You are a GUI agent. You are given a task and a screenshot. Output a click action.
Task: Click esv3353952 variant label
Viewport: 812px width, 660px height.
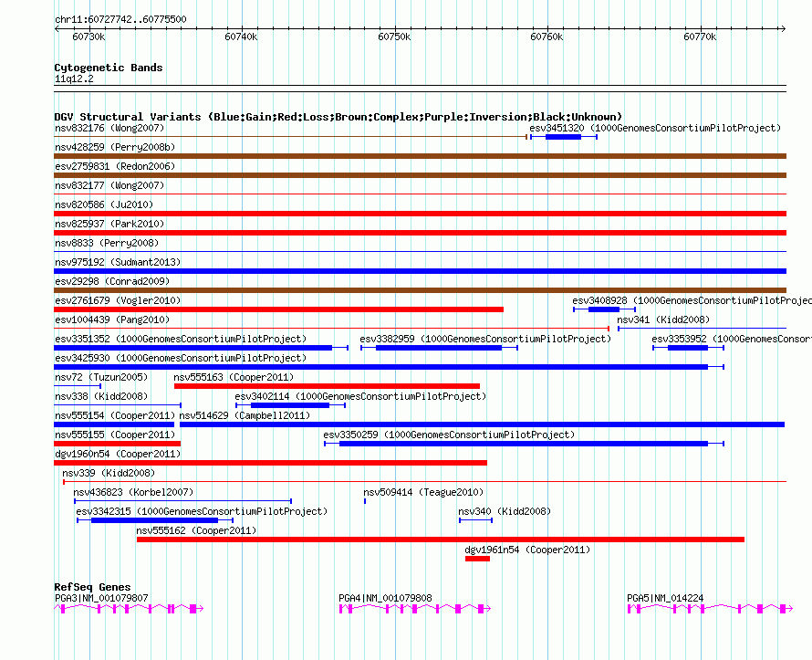click(732, 339)
